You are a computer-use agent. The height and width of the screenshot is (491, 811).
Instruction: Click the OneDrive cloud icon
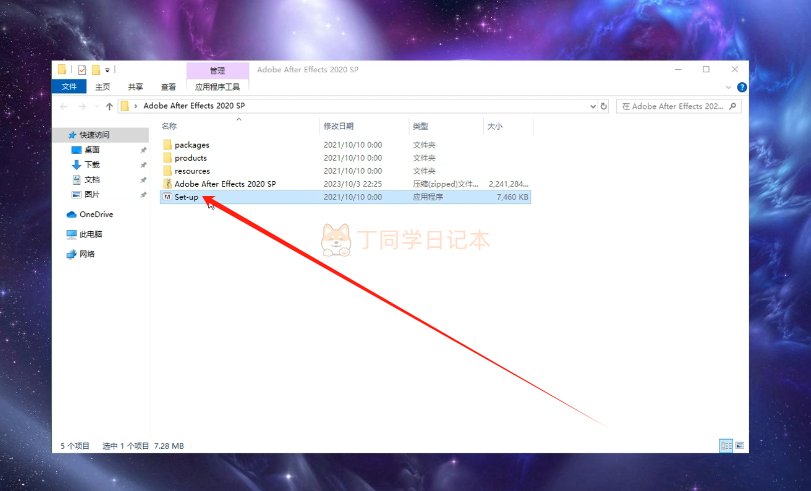[x=71, y=214]
